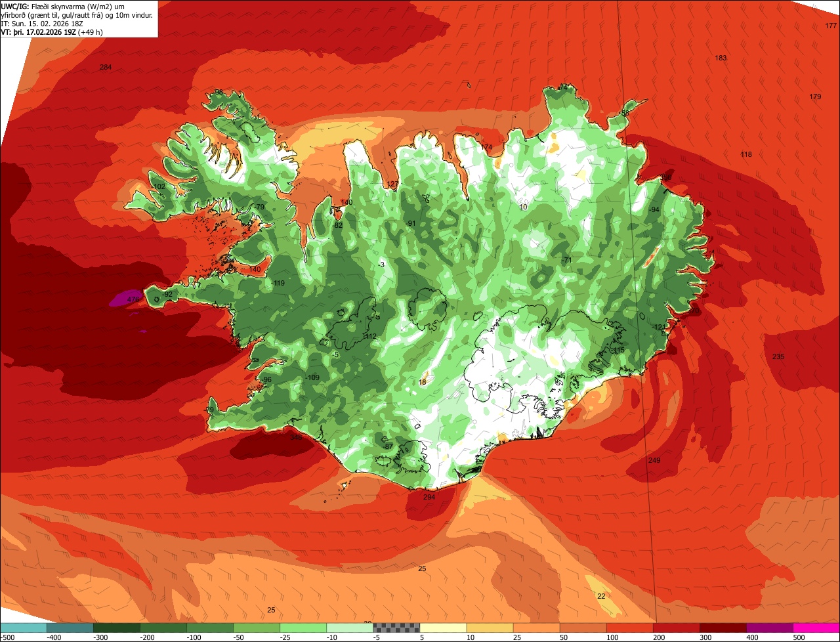Select the 235 value in the eastern ocean
Image resolution: width=840 pixels, height=642 pixels.
pyautogui.click(x=778, y=356)
